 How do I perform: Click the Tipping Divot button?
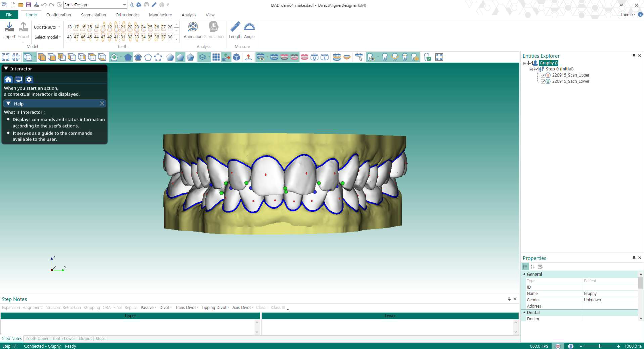coord(215,307)
